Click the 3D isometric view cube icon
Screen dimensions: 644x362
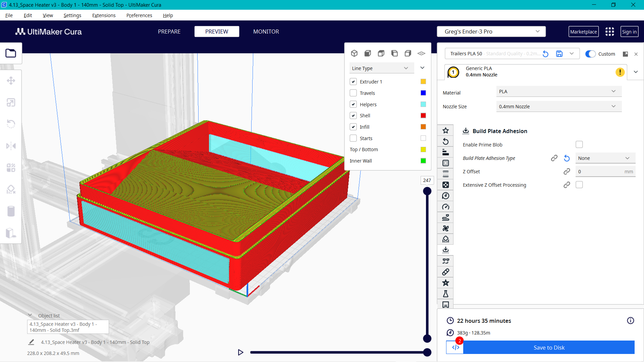tap(354, 53)
